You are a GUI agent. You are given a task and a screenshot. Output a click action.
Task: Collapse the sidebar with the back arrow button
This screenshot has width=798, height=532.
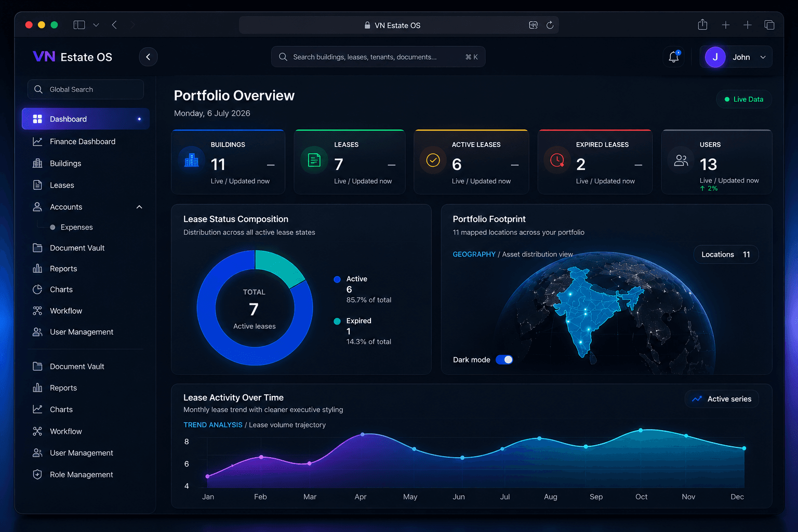point(148,57)
